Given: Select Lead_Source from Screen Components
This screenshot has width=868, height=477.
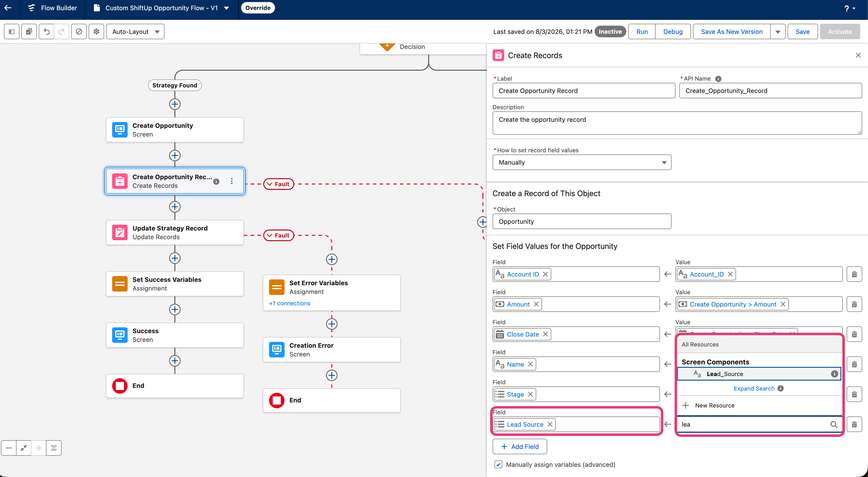Looking at the screenshot, I should click(x=759, y=374).
